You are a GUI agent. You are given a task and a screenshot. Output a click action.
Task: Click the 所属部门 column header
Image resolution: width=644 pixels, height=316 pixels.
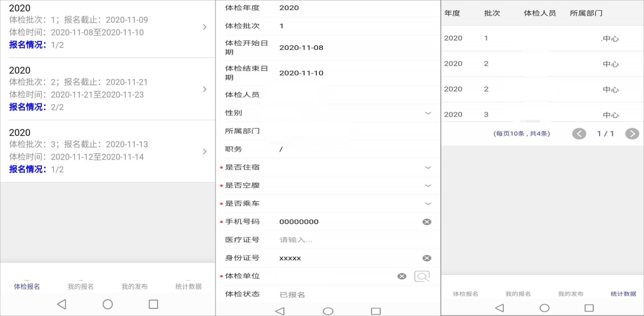(x=586, y=13)
